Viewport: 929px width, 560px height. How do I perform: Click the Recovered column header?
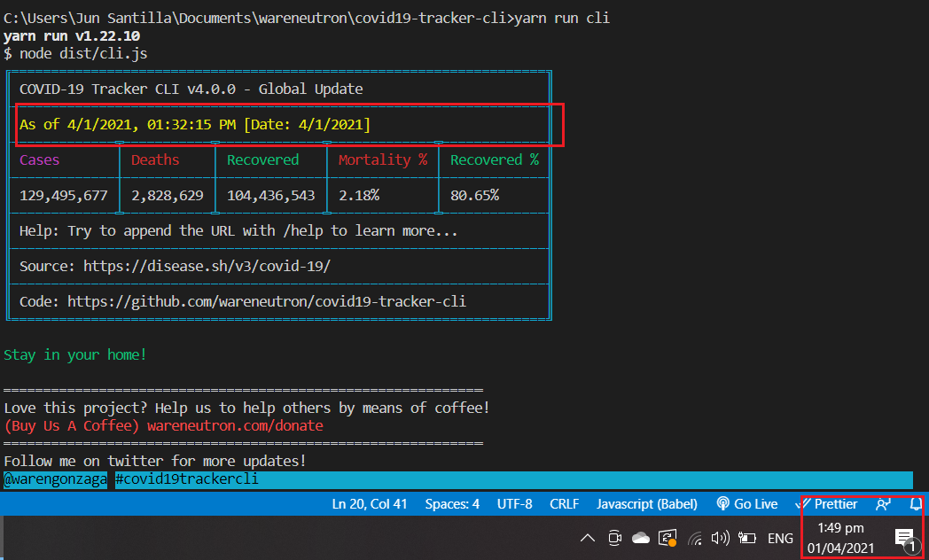pos(263,159)
